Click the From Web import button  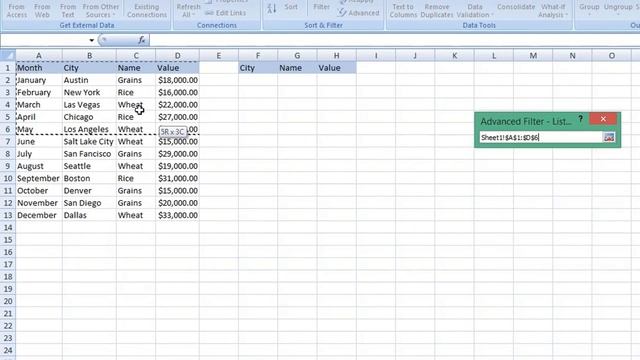tap(42, 10)
